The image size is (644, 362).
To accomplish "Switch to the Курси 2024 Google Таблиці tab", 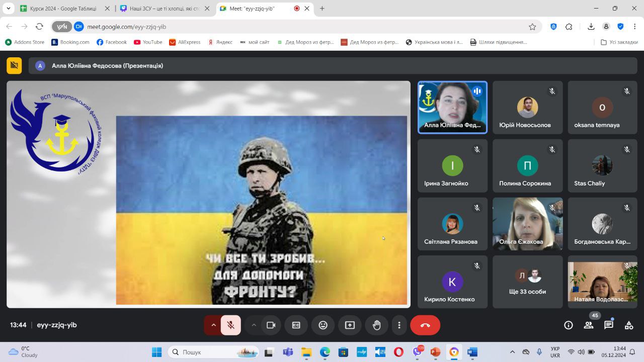I will [63, 9].
